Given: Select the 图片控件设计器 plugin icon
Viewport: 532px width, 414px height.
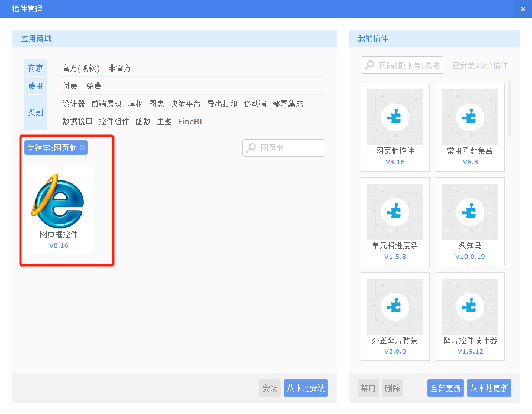Looking at the screenshot, I should (x=470, y=307).
